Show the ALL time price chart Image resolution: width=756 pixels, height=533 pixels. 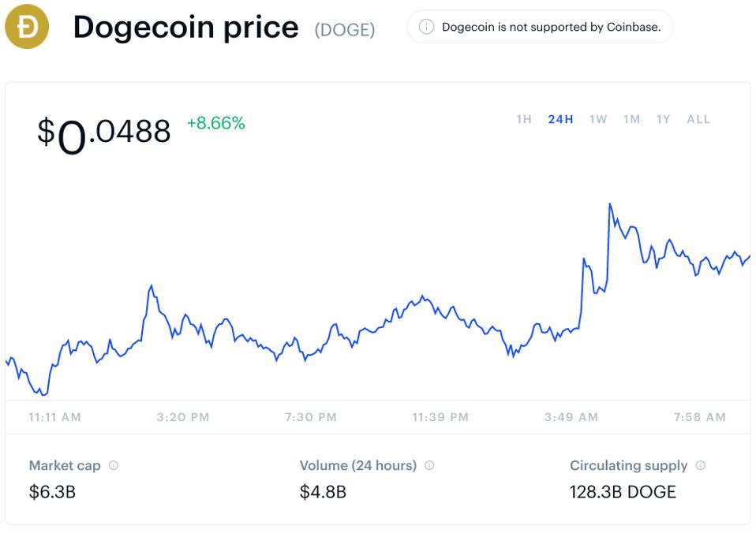(698, 120)
